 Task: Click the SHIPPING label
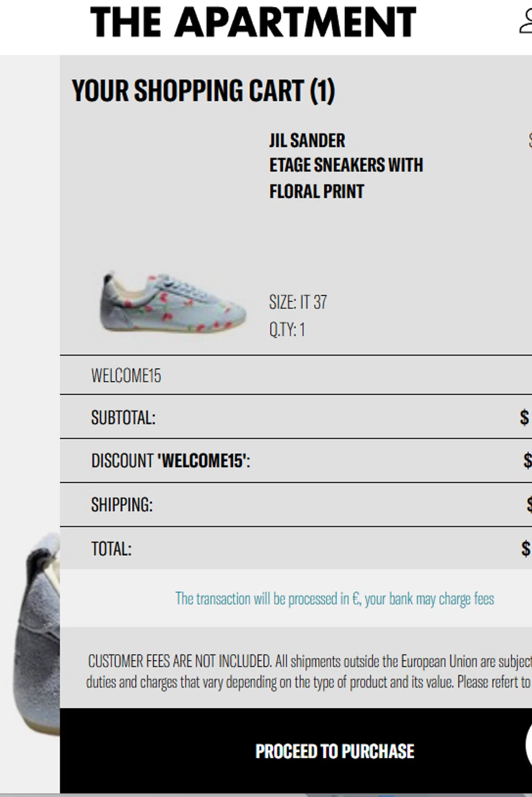[122, 505]
